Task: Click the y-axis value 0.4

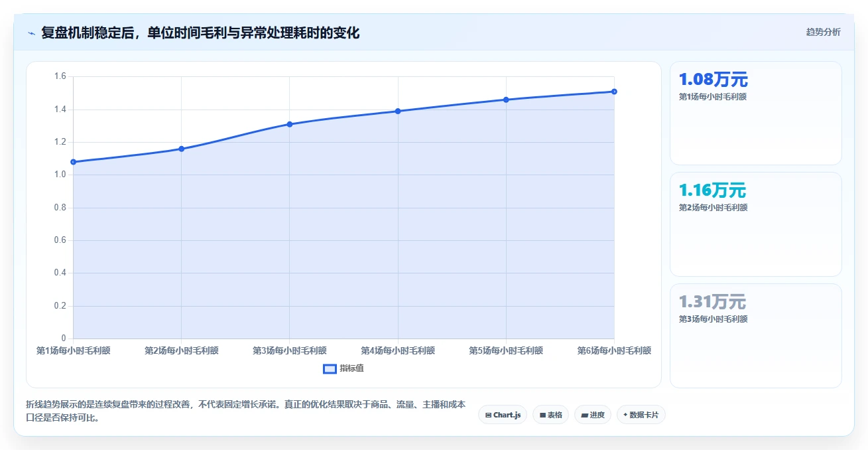Action: [60, 273]
